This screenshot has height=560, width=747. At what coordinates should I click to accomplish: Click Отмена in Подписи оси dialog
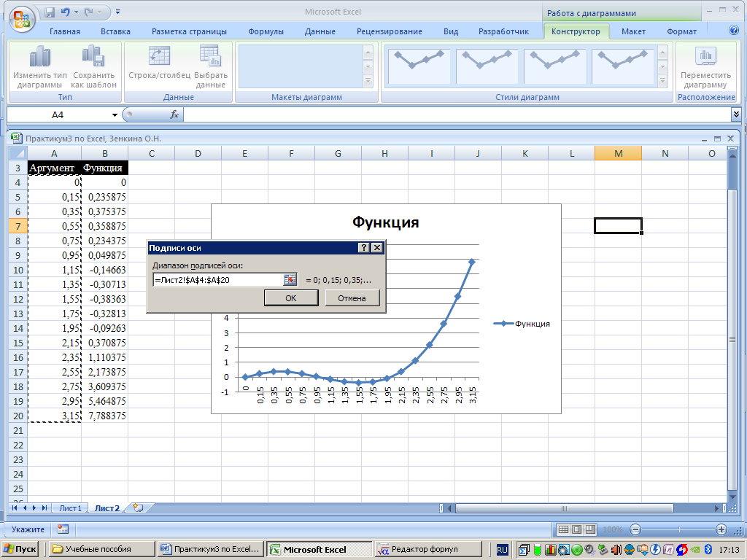click(352, 298)
